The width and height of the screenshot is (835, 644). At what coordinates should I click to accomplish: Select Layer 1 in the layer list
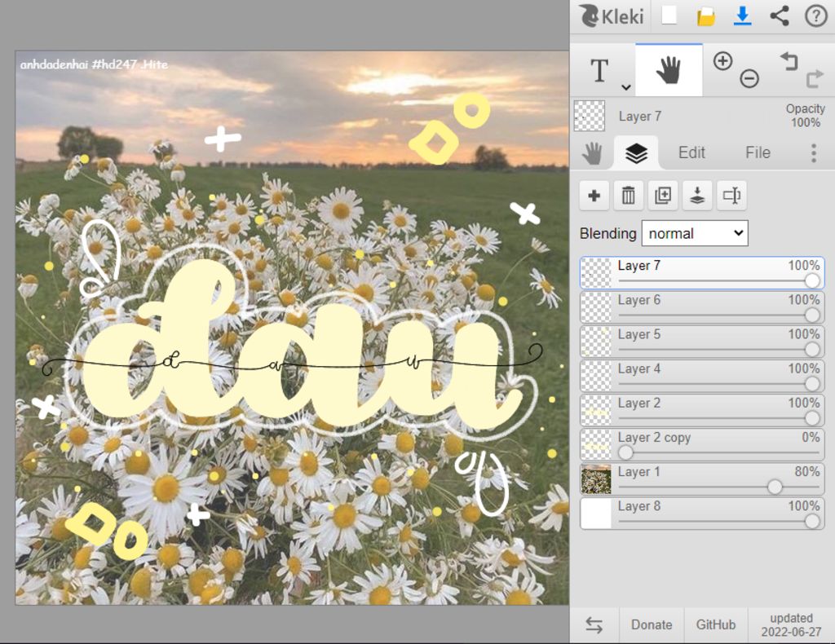702,479
